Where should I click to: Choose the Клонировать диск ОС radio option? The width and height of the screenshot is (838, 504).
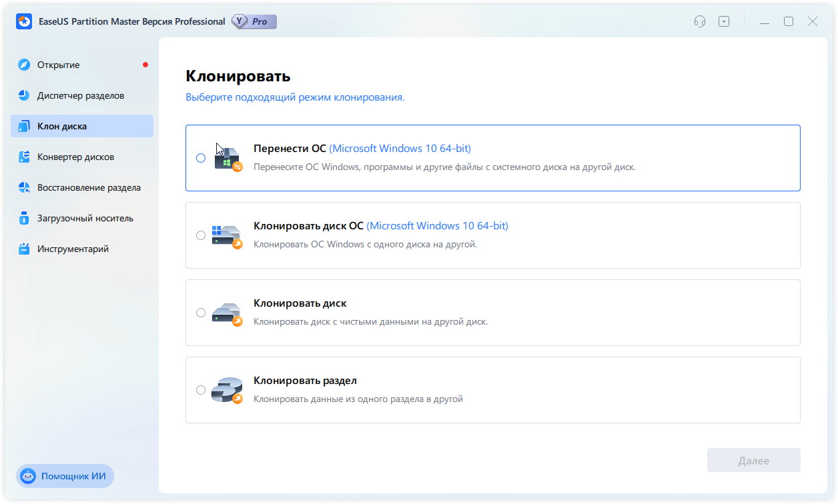tap(201, 235)
